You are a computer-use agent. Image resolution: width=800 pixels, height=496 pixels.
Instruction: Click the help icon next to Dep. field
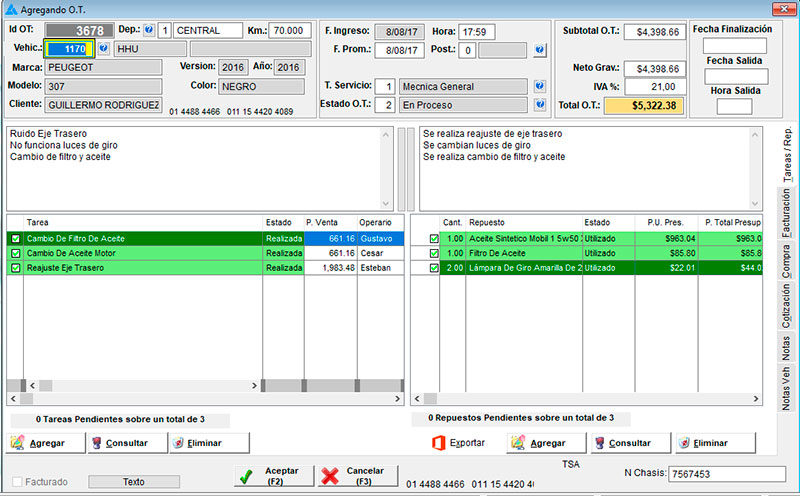[149, 30]
